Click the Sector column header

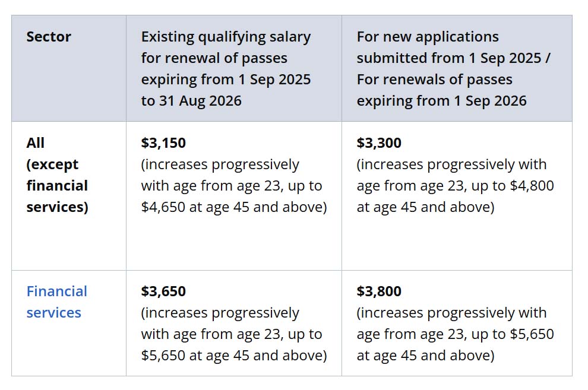pyautogui.click(x=49, y=37)
